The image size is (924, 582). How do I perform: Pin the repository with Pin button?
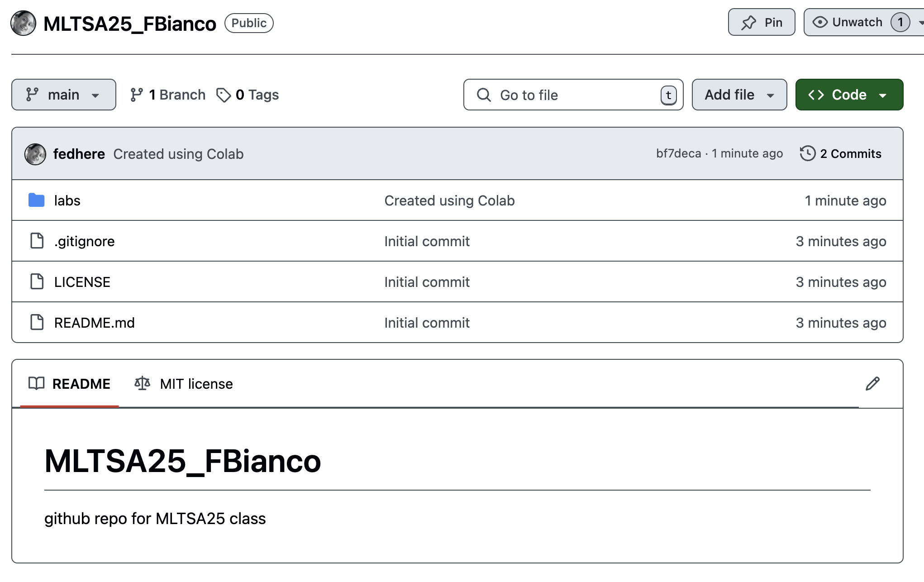click(x=761, y=22)
